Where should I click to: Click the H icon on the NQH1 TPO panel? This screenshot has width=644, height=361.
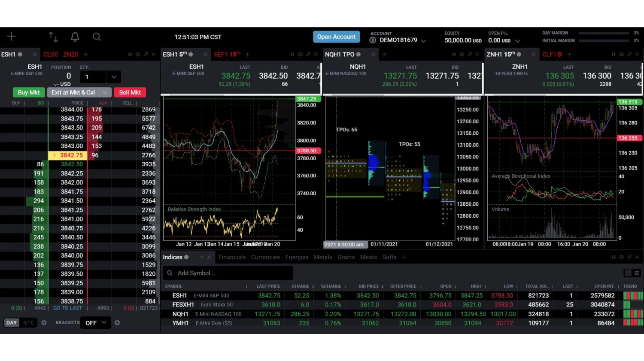[454, 54]
